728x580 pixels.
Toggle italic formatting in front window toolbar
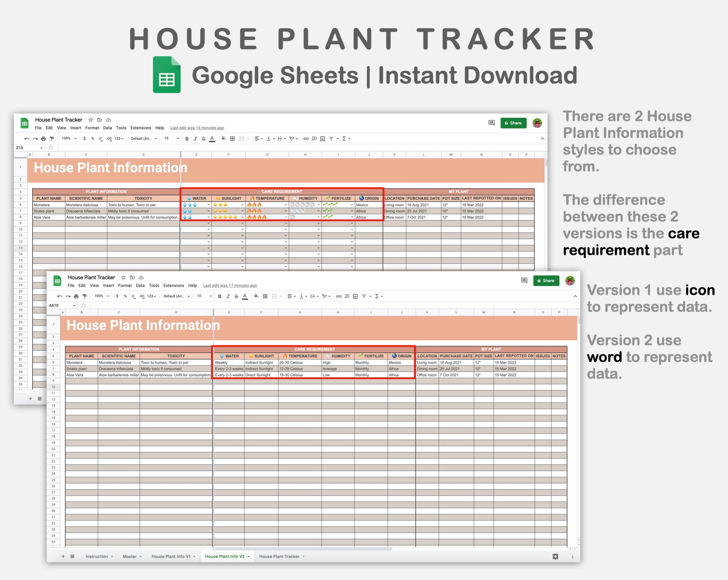228,297
